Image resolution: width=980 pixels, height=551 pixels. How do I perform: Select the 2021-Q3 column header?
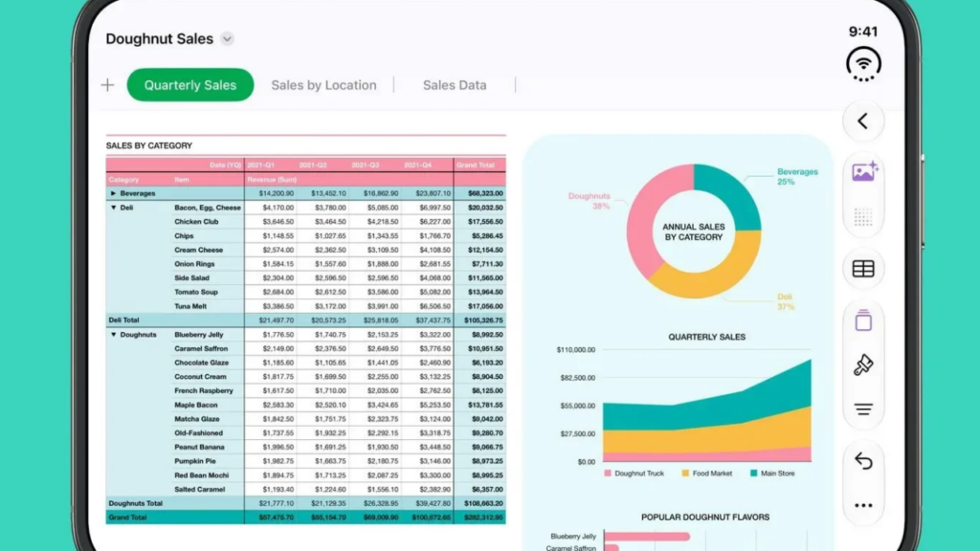click(365, 165)
